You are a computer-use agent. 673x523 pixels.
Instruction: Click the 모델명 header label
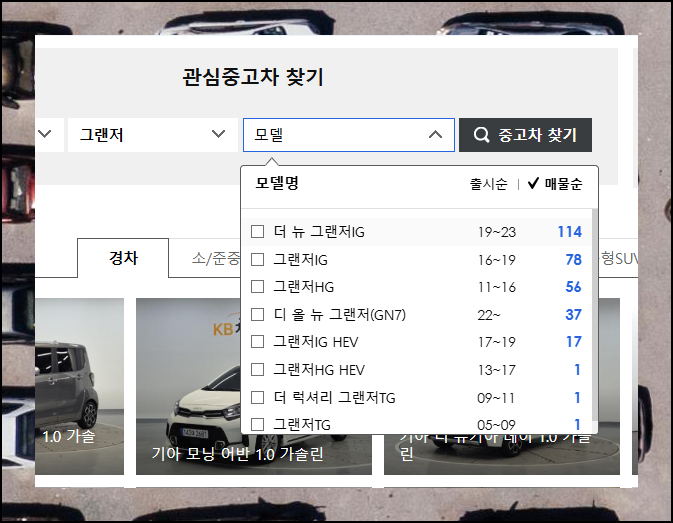[277, 183]
